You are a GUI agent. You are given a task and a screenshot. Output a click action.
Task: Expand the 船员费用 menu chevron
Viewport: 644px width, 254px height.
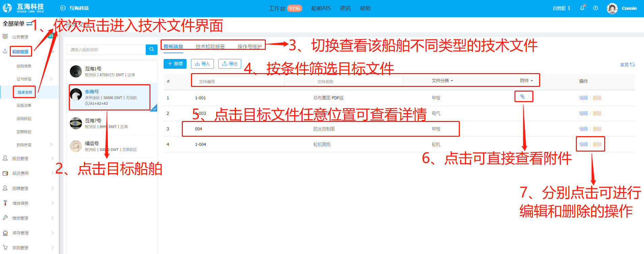(x=52, y=173)
